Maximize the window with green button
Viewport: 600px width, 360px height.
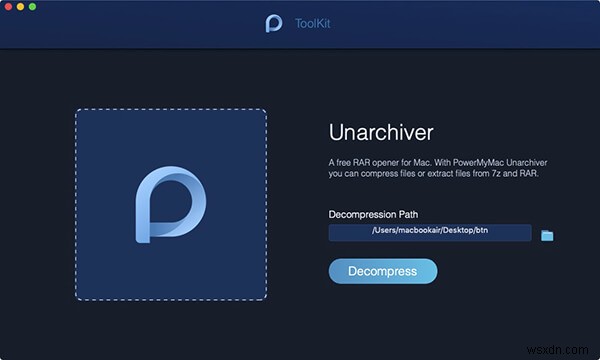(33, 7)
